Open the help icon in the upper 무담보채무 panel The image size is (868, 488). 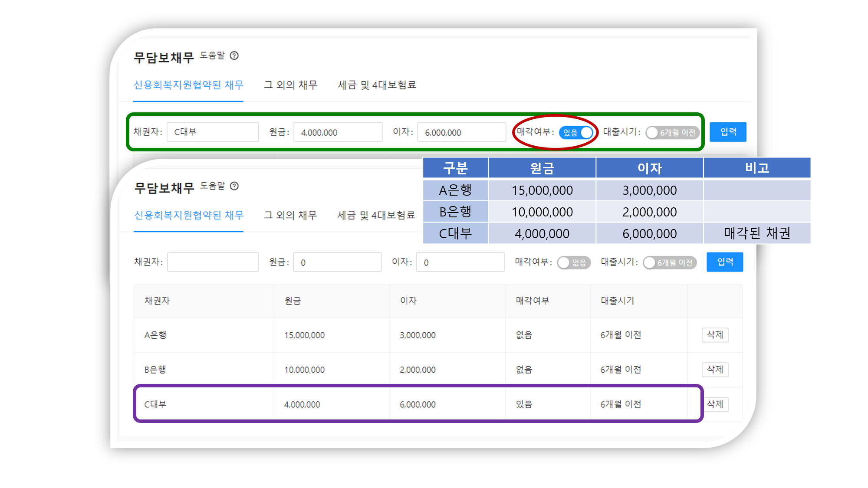tap(234, 56)
